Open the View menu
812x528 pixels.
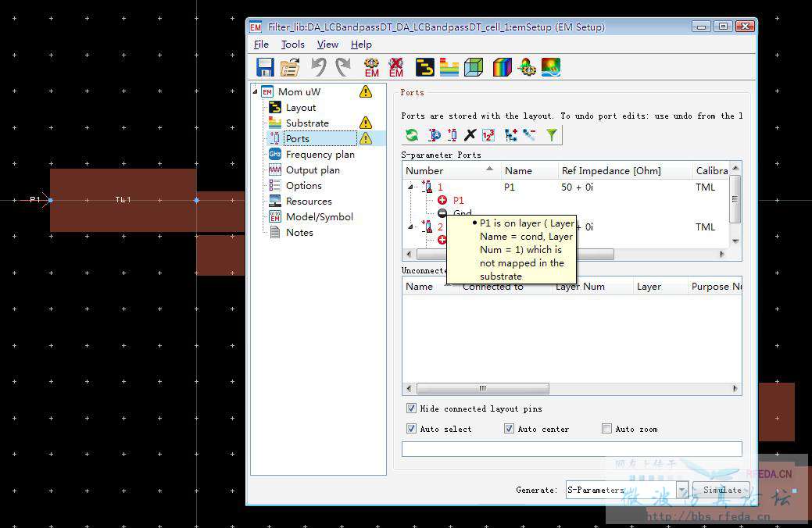tap(327, 45)
